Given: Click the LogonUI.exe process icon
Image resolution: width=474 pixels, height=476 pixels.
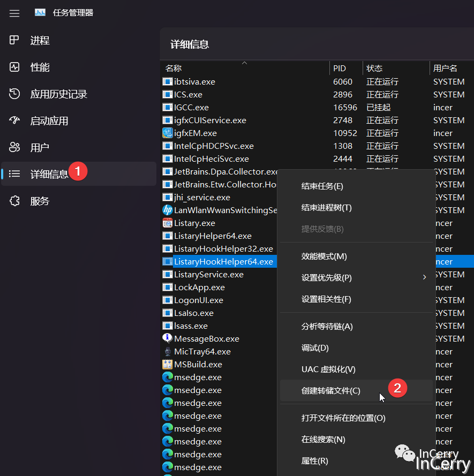Looking at the screenshot, I should coord(167,300).
